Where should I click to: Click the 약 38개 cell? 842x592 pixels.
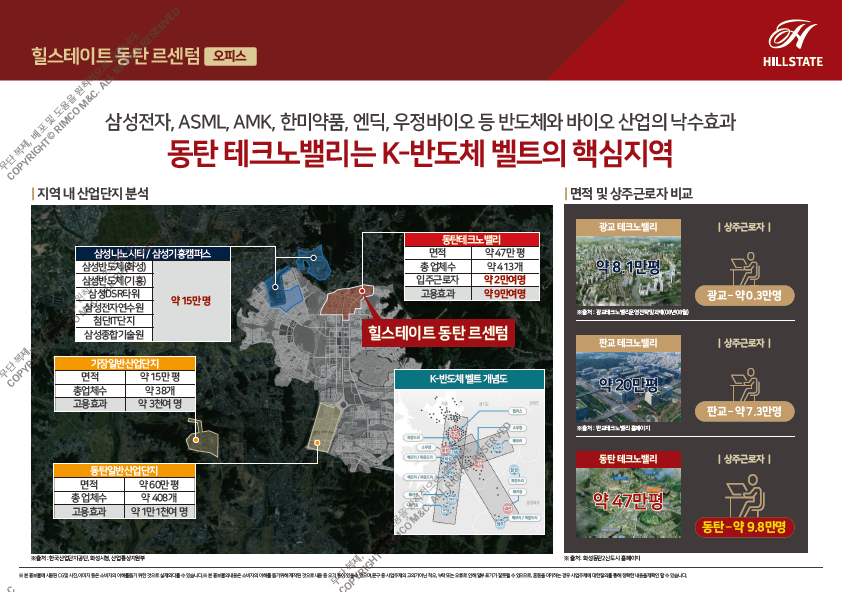(x=159, y=391)
